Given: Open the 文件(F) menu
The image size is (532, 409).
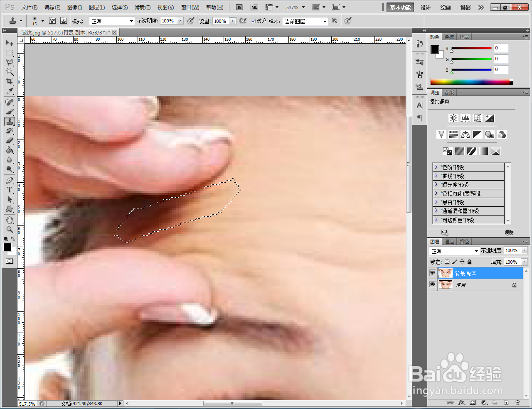Looking at the screenshot, I should pyautogui.click(x=30, y=7).
